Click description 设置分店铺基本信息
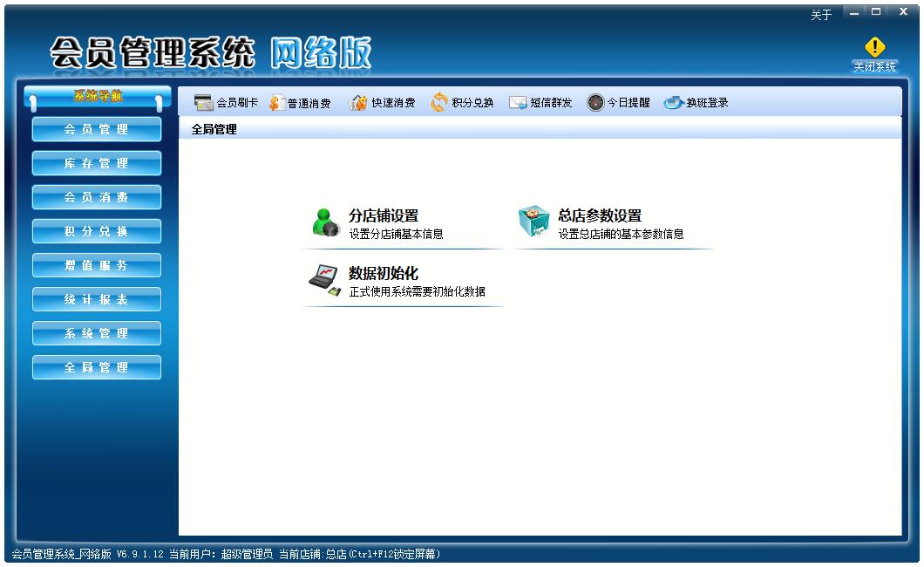 point(396,234)
